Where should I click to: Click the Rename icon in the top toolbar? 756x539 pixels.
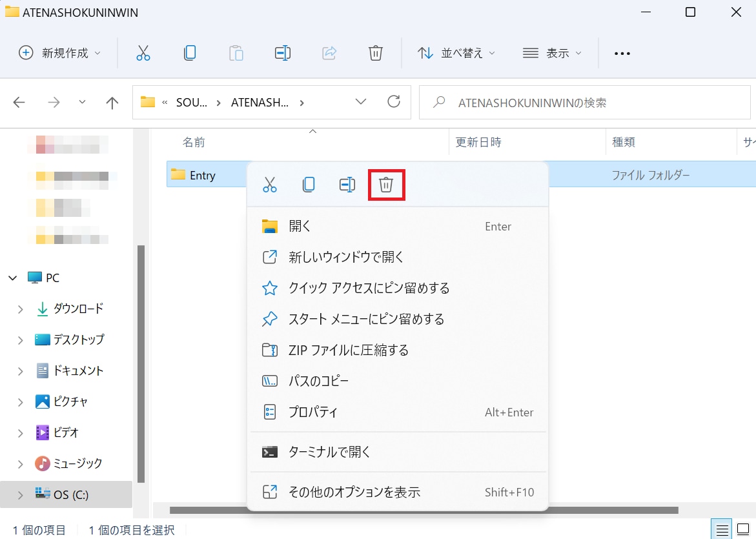click(283, 52)
